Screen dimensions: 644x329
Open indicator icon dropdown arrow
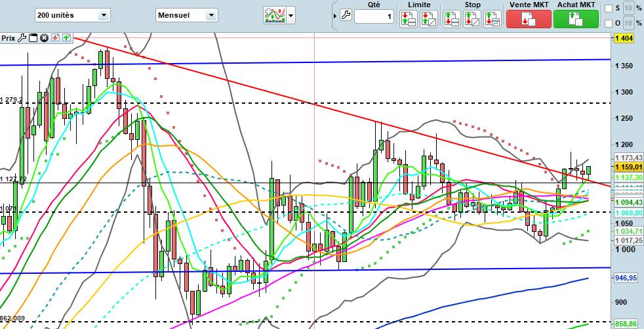point(291,16)
